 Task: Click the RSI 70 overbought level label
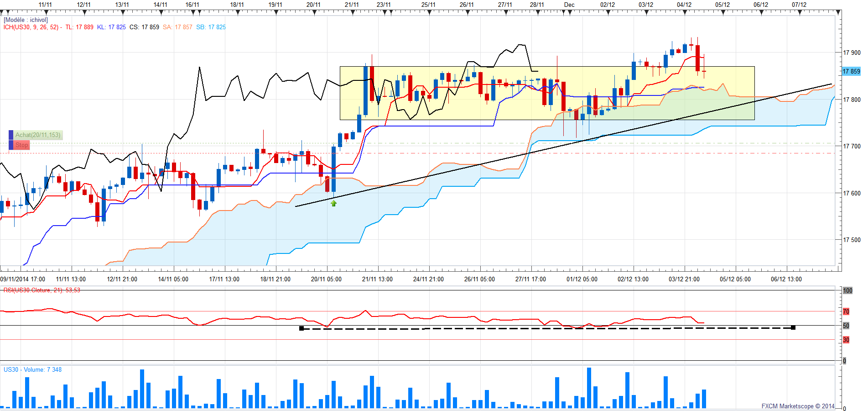(846, 311)
